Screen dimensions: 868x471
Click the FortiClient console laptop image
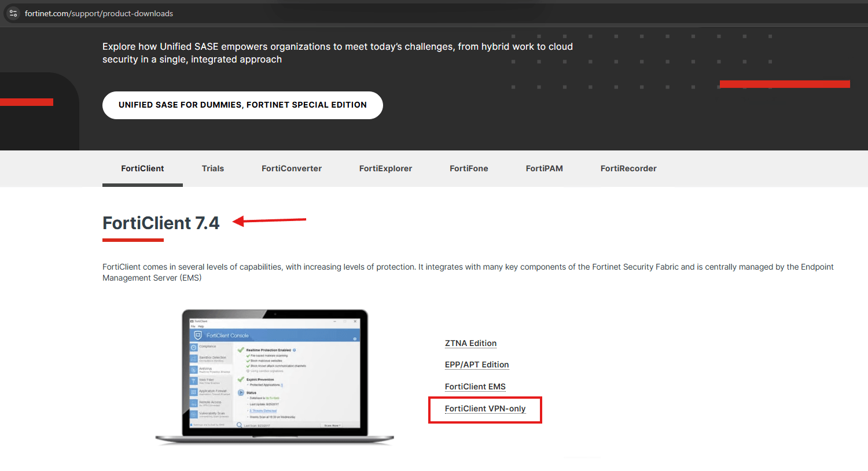pos(275,377)
